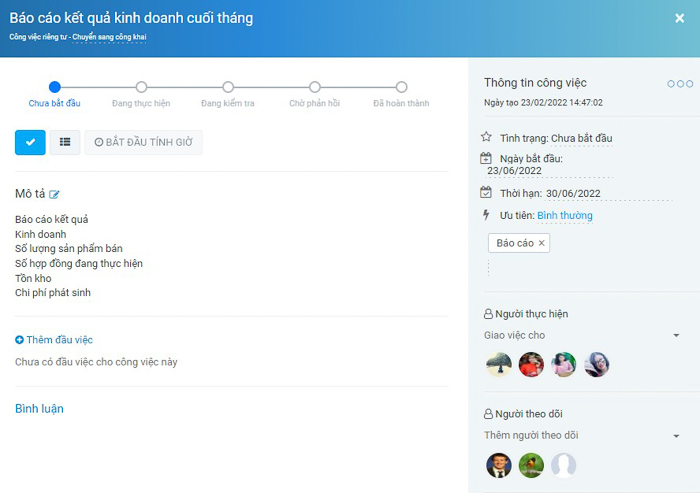Click the Người thực hiện person icon

[x=488, y=314]
